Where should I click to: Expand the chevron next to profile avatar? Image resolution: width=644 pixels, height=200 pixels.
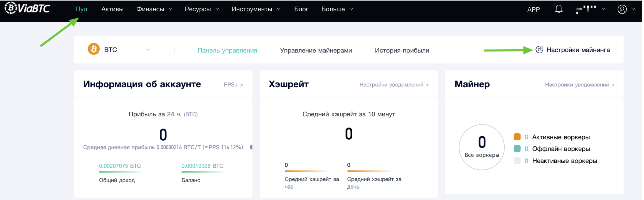tap(633, 9)
